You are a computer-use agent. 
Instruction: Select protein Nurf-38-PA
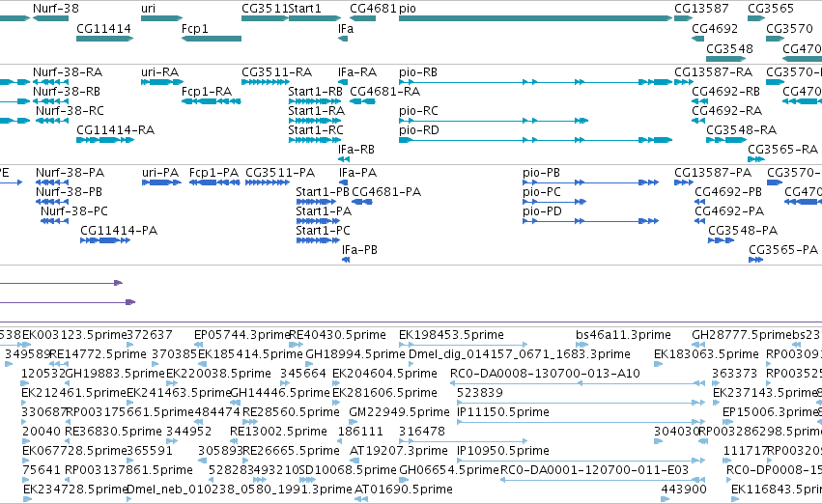[x=71, y=173]
